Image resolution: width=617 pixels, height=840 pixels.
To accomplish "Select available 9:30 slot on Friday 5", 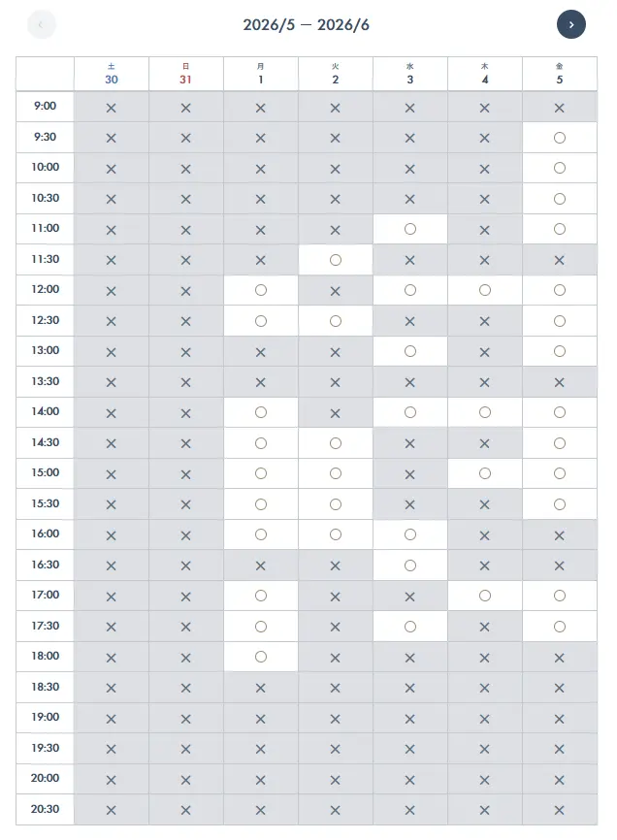I will [560, 138].
